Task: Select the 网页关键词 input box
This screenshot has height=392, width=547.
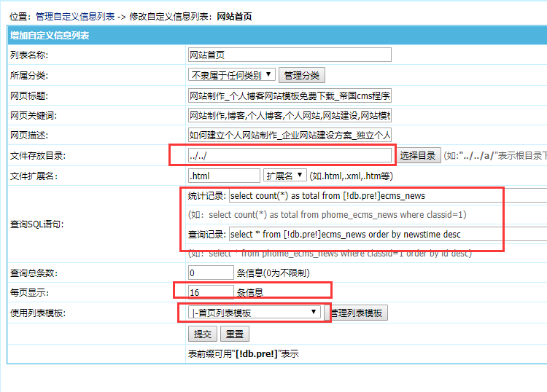Action: pyautogui.click(x=289, y=116)
